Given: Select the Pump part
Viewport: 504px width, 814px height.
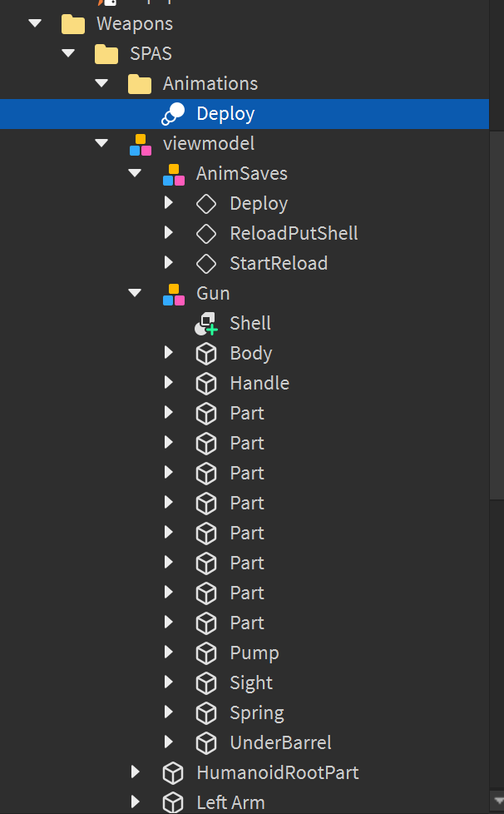Looking at the screenshot, I should tap(254, 653).
